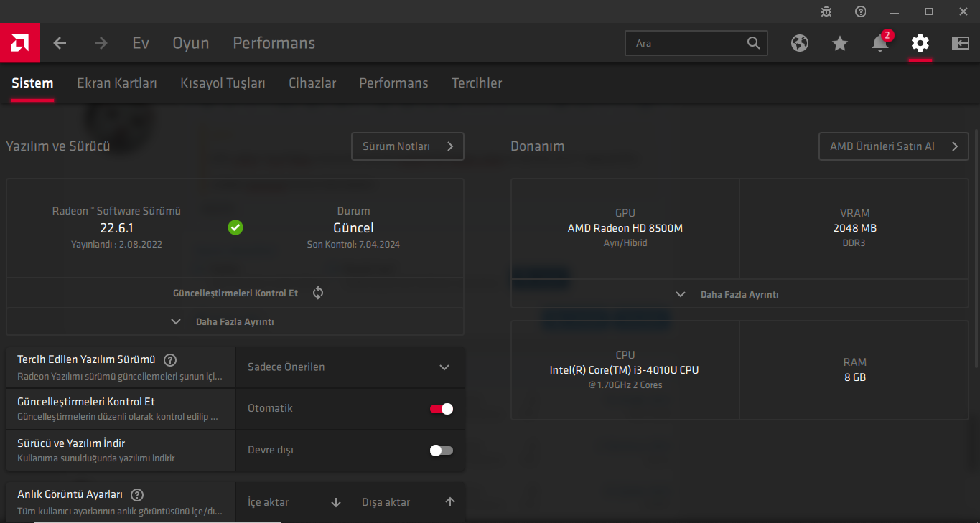The width and height of the screenshot is (980, 523).
Task: Open the settings gear icon
Action: click(x=920, y=43)
